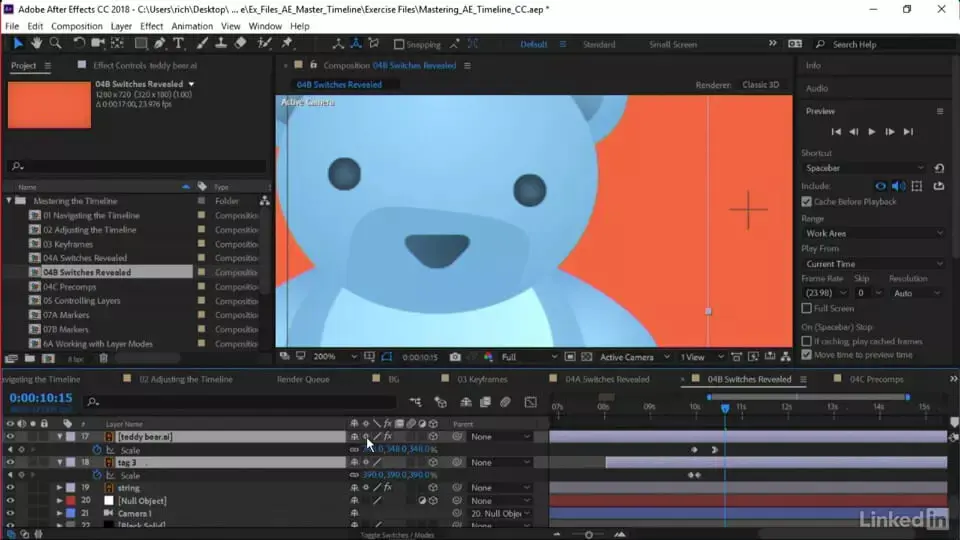Hide the string layer
The height and width of the screenshot is (540, 960).
10,488
